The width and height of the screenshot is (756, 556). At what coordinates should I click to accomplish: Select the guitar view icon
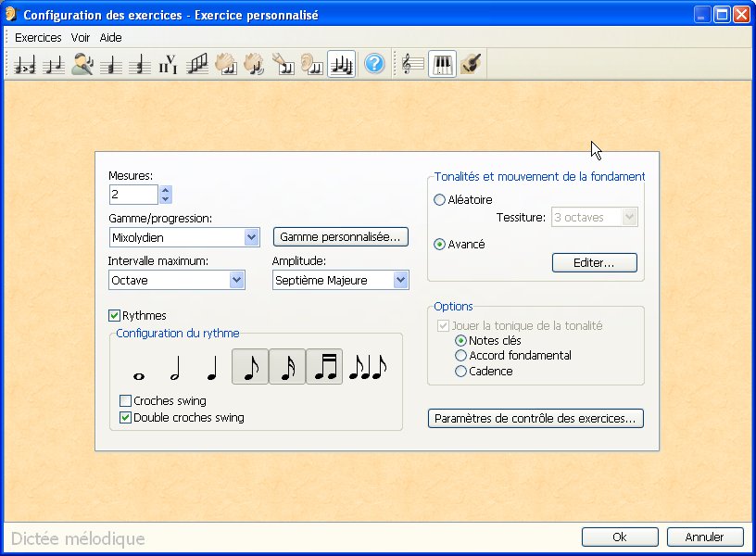click(x=472, y=65)
